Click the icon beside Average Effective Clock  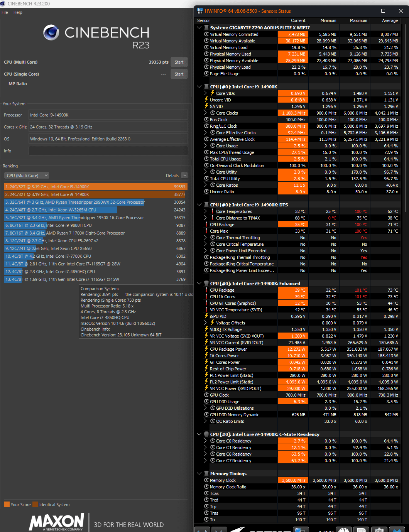[206, 139]
